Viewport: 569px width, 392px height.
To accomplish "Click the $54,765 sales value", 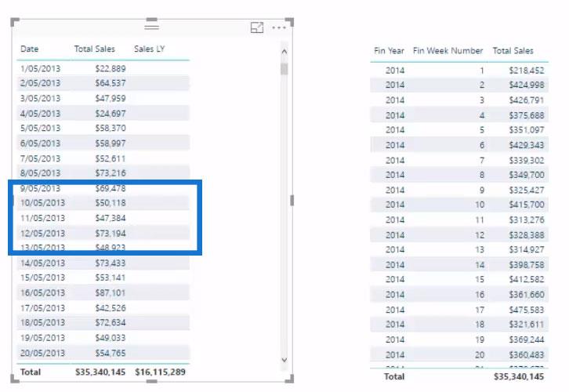I will click(111, 353).
